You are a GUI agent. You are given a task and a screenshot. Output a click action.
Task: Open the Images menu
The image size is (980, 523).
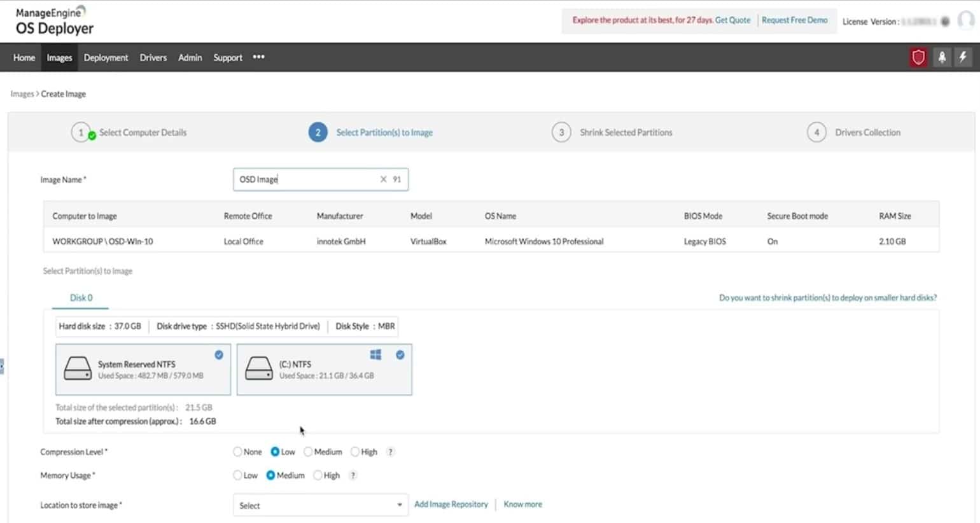(59, 57)
